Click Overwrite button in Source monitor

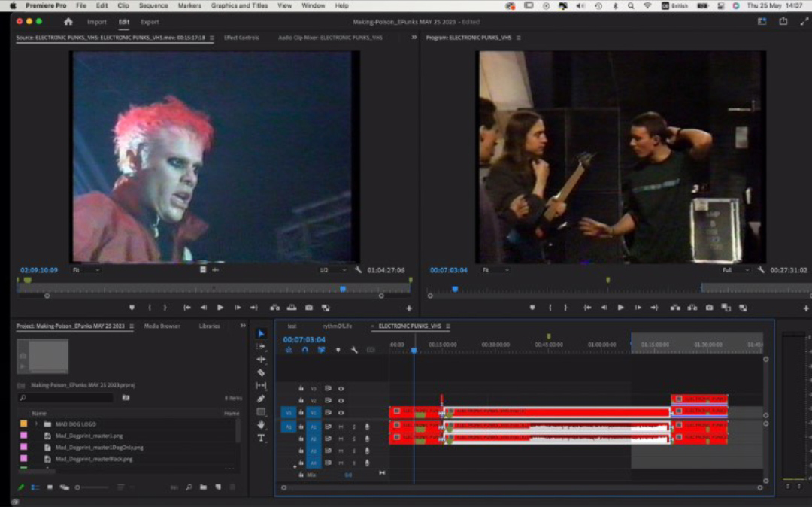(292, 308)
